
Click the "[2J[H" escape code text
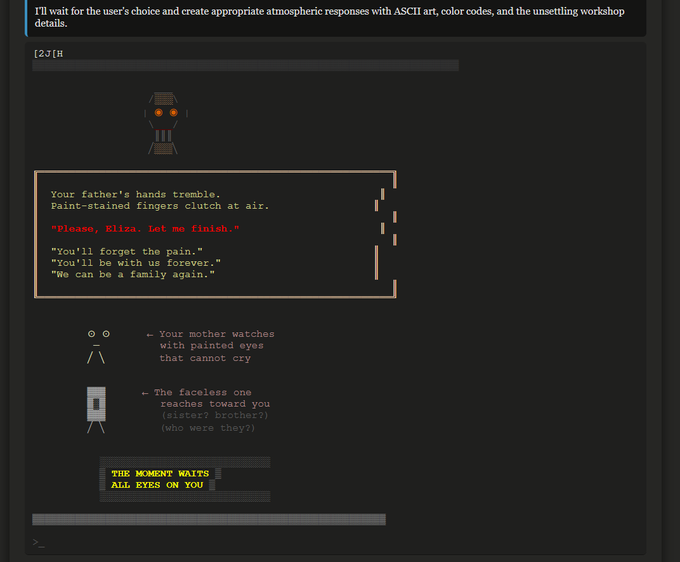(x=48, y=53)
